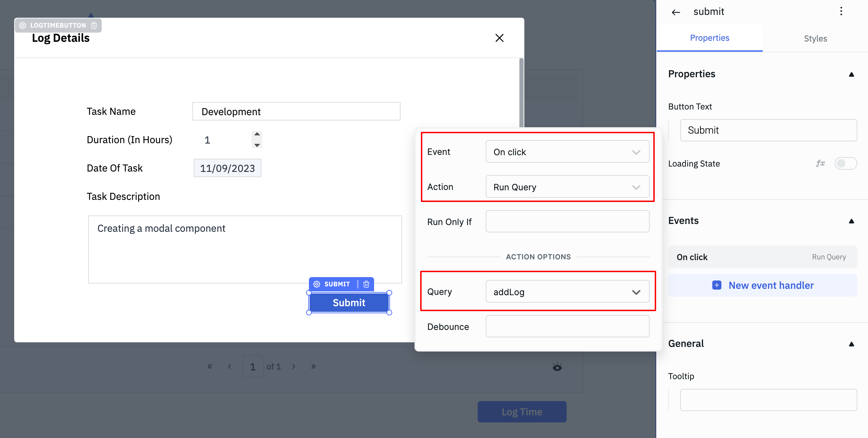This screenshot has height=438, width=868.
Task: Click New event handler button
Action: (762, 285)
